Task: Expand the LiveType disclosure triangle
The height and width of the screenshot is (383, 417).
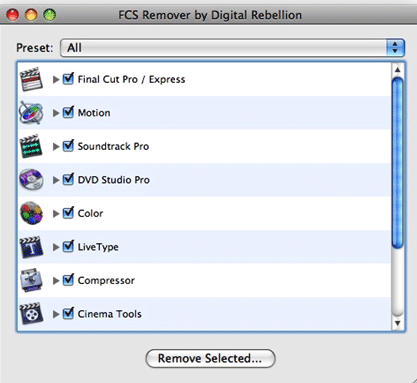Action: tap(56, 247)
